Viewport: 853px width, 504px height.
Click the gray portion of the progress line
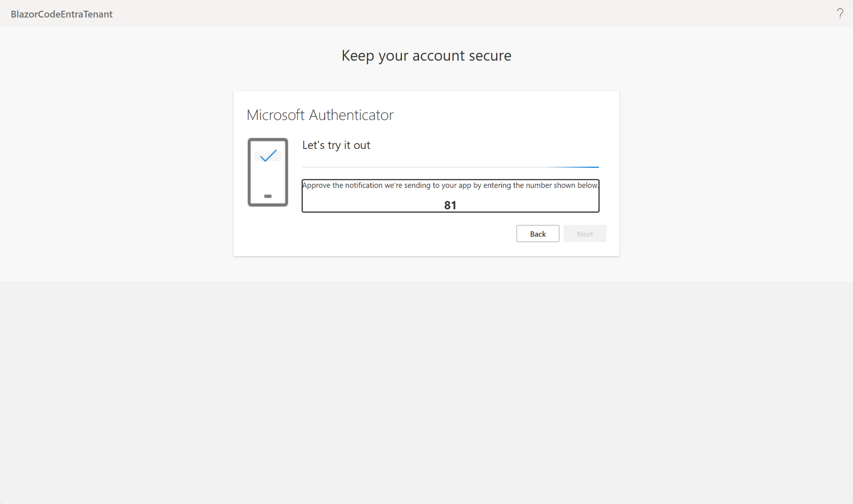418,167
